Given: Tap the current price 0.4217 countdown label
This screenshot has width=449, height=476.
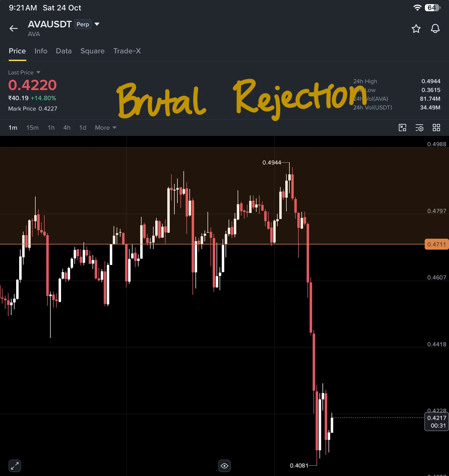Looking at the screenshot, I should point(436,422).
